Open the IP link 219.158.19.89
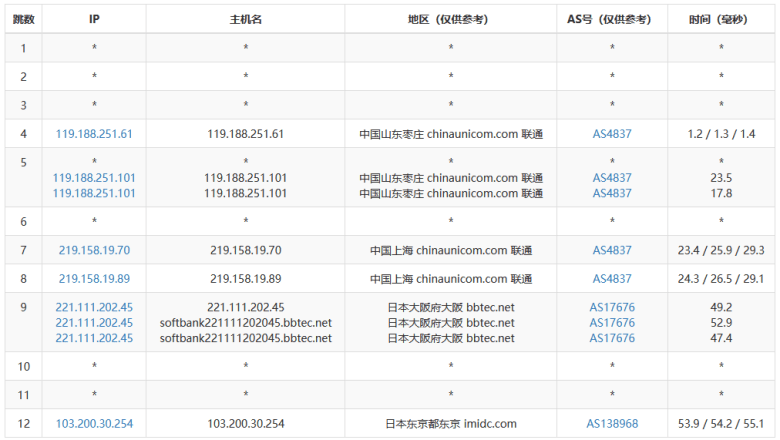The height and width of the screenshot is (440, 780). [94, 279]
